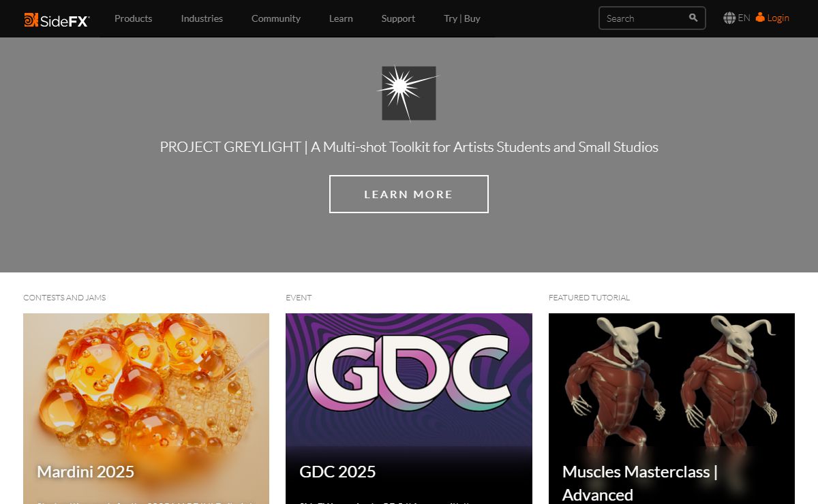818x504 pixels.
Task: Click the Muscles Masterclass | Advanced title
Action: tap(639, 482)
